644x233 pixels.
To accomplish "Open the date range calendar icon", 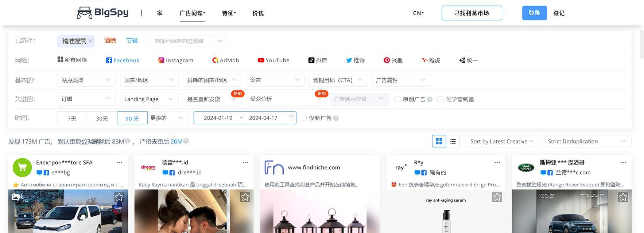I will [291, 118].
